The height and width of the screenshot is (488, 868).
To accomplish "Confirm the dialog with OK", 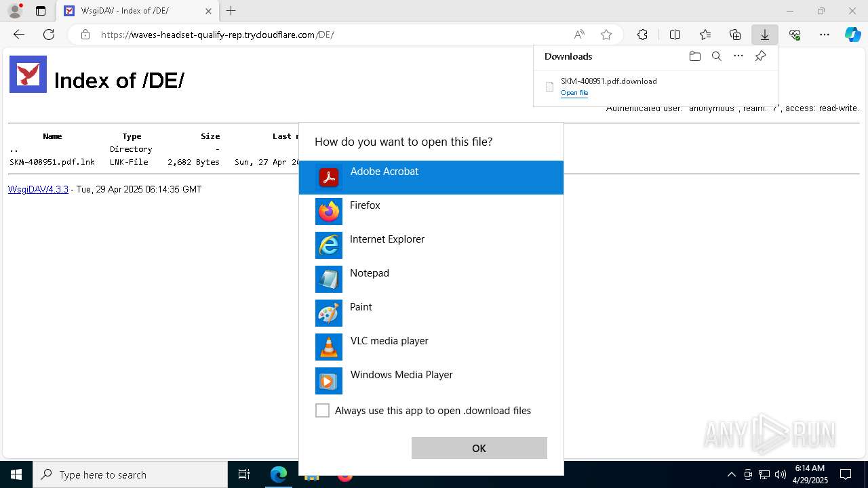I will coord(479,448).
